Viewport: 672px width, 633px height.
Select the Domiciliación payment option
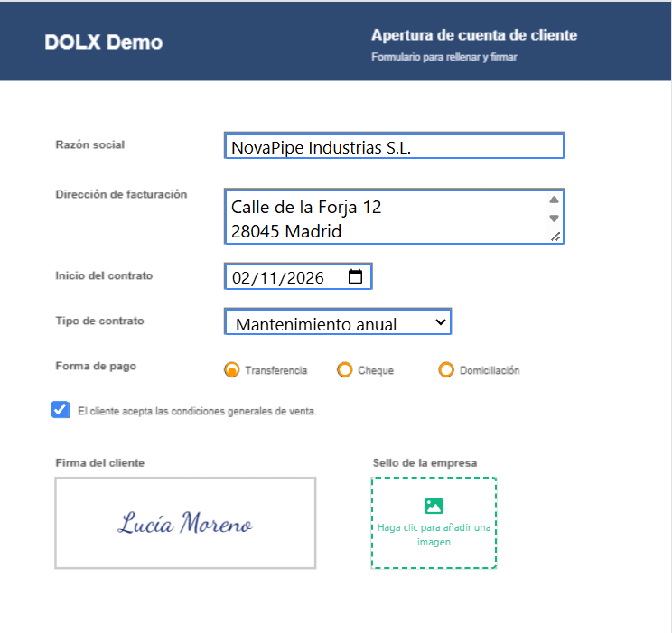(446, 369)
